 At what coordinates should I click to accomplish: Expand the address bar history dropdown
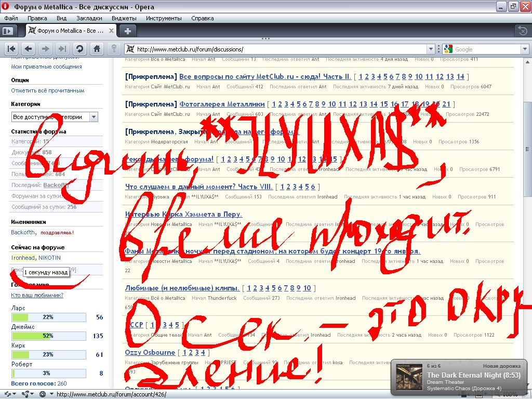click(431, 49)
